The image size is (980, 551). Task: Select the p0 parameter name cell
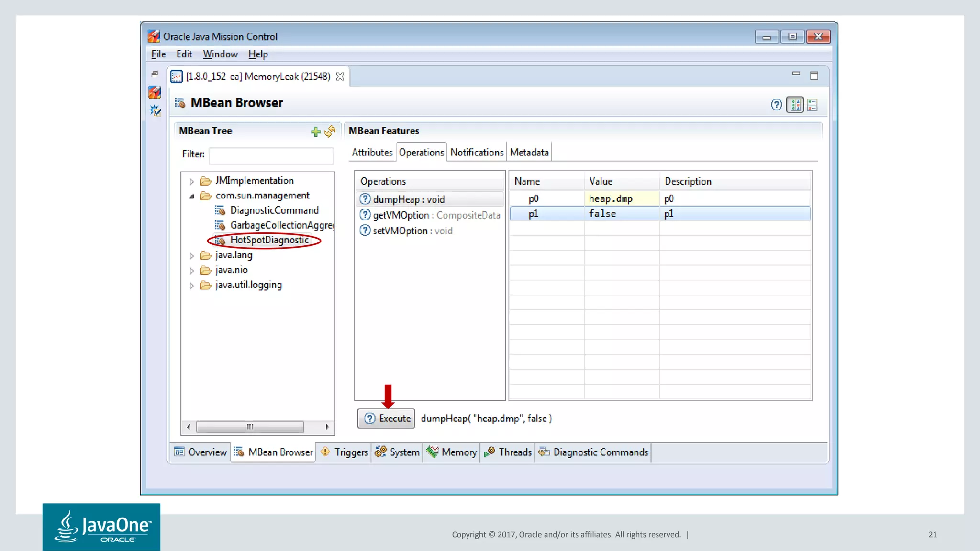546,198
